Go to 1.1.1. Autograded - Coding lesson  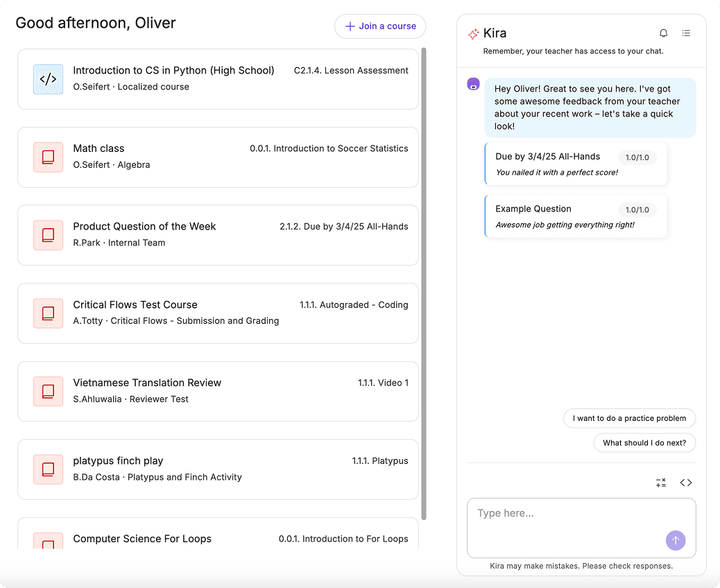point(354,305)
